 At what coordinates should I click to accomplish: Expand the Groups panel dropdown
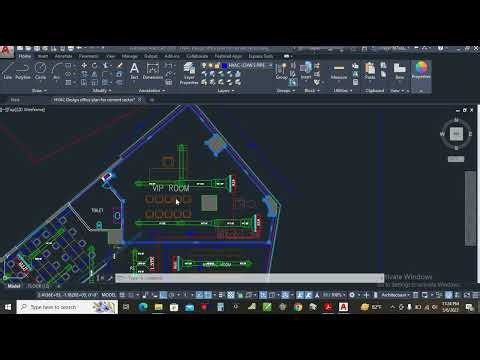pos(286,90)
